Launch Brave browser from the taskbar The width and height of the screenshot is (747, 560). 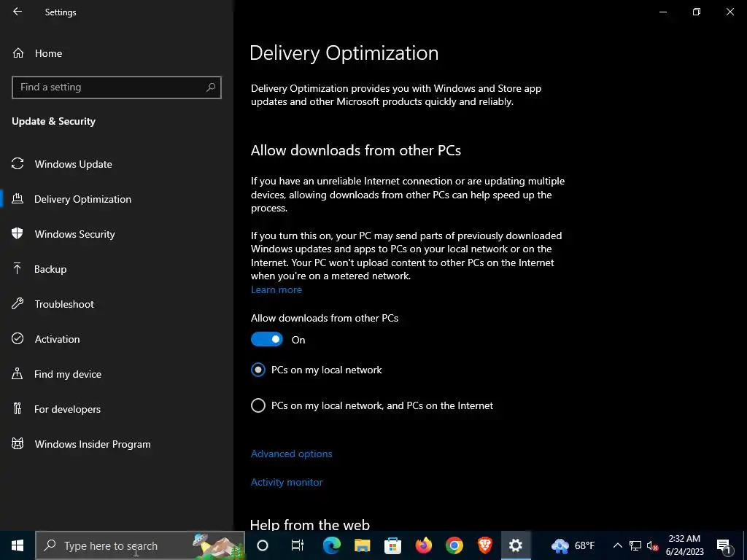(x=485, y=545)
